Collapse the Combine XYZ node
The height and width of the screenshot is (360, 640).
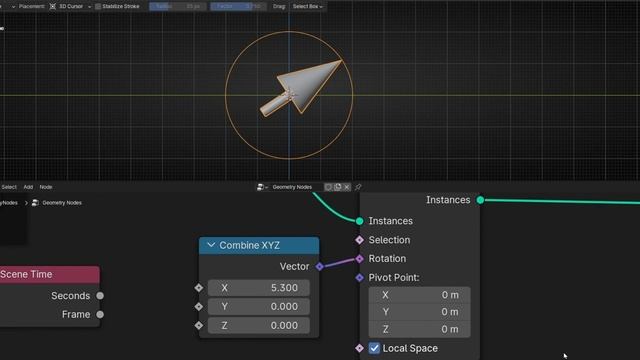(x=211, y=245)
